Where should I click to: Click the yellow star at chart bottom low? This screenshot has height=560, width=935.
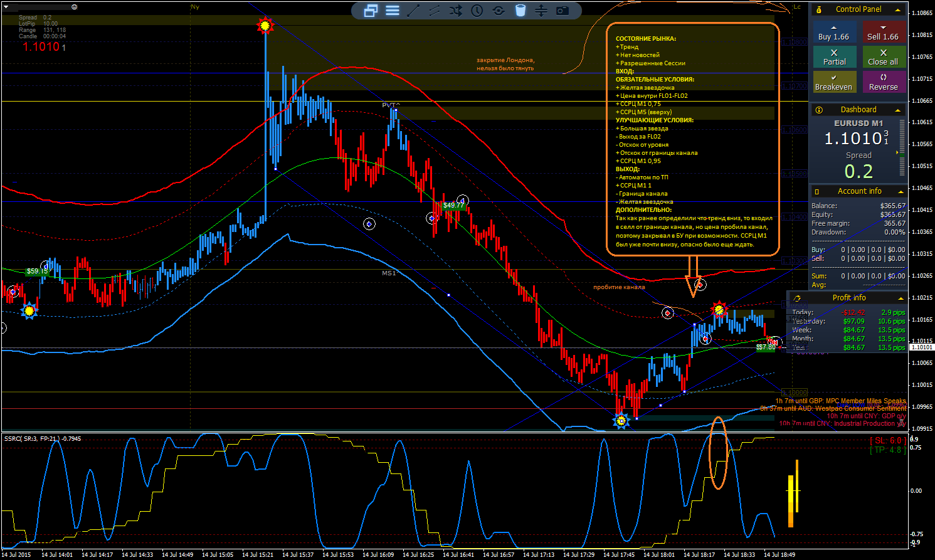pos(621,421)
